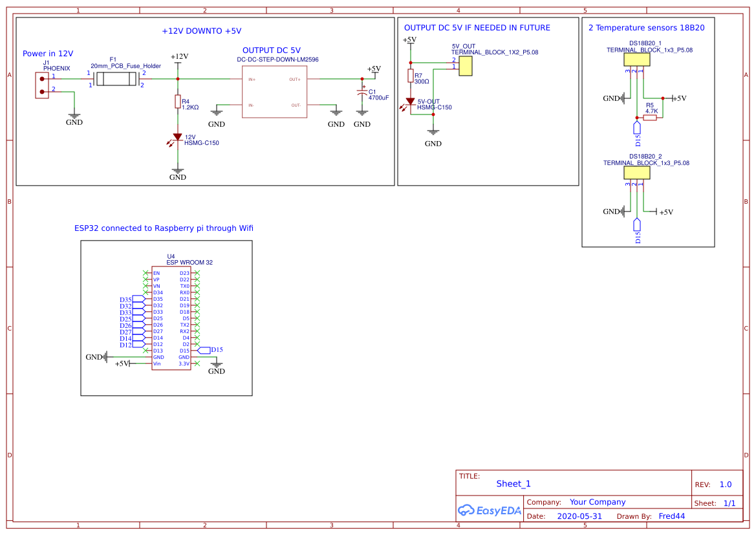Select the 'OUT+' pin label on LM2596
756x535 pixels.
[295, 79]
